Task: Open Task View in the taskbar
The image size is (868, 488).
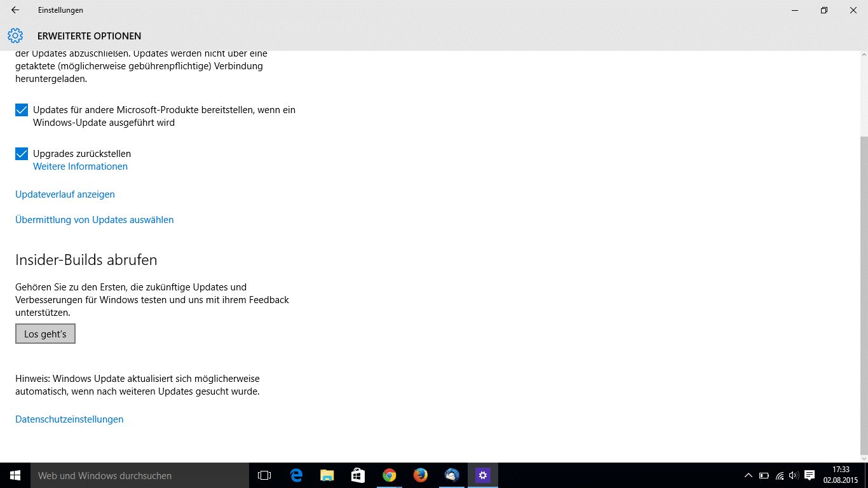Action: 264,475
